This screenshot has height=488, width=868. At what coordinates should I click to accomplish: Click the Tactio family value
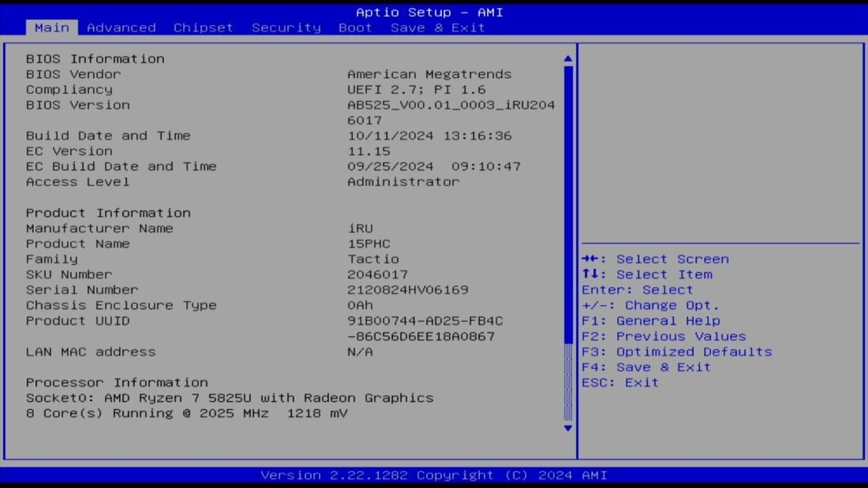tap(373, 259)
